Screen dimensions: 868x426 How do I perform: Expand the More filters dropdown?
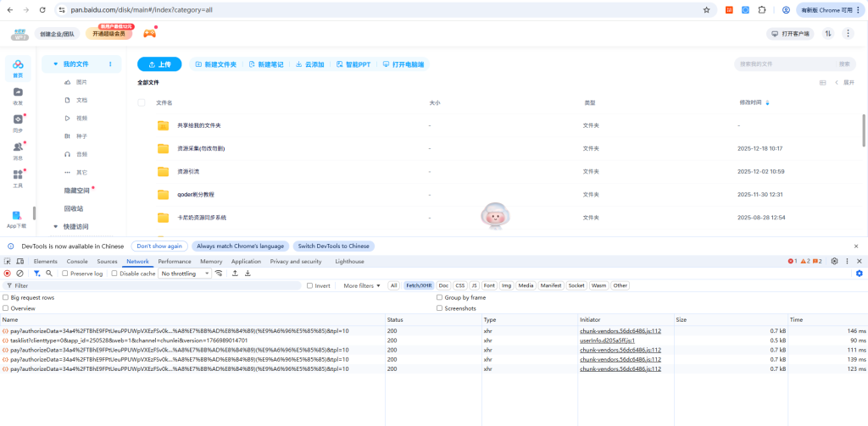pyautogui.click(x=362, y=285)
